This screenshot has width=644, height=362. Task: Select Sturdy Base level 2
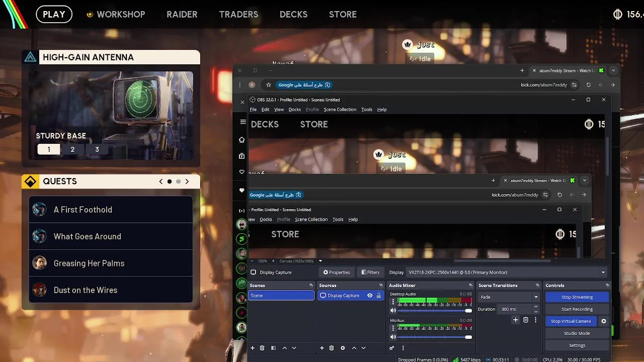point(72,149)
